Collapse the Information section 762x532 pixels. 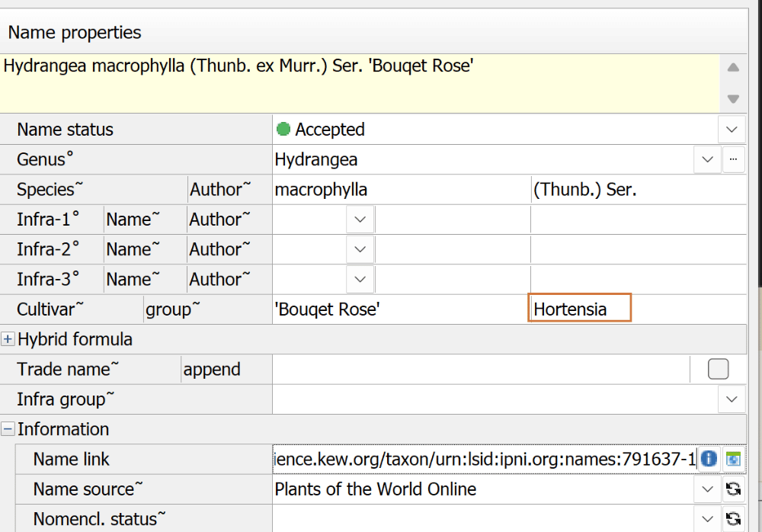coord(8,429)
